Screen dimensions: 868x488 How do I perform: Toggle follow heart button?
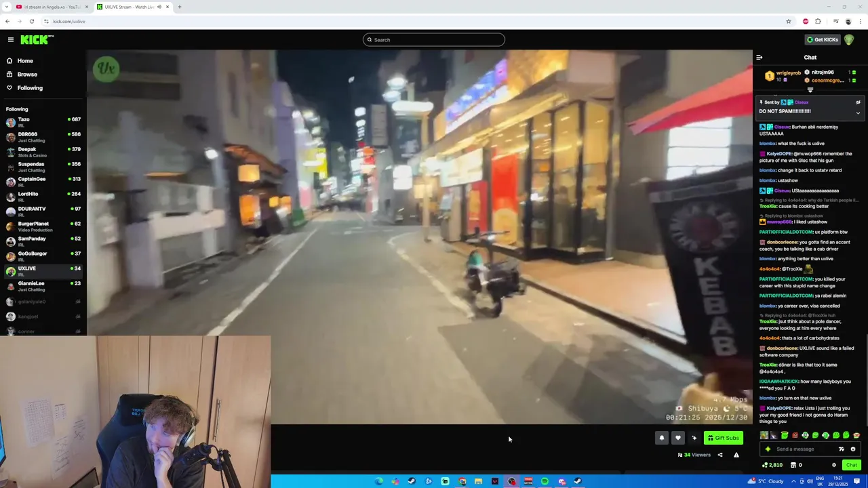coord(677,438)
